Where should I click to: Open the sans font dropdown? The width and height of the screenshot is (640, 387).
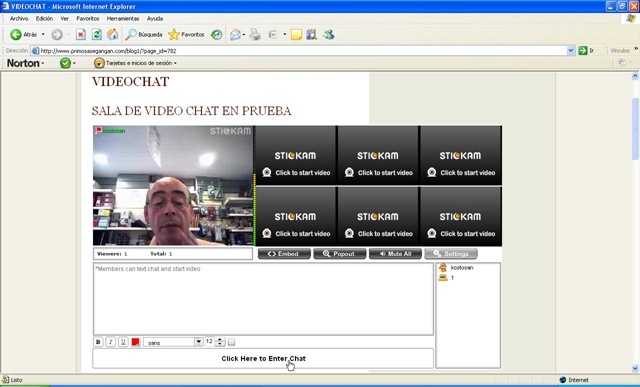199,342
